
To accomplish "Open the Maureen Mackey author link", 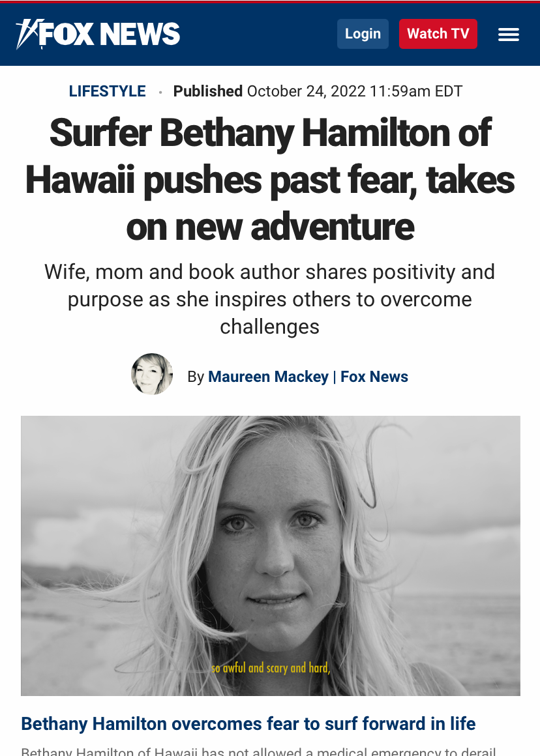I will click(268, 377).
